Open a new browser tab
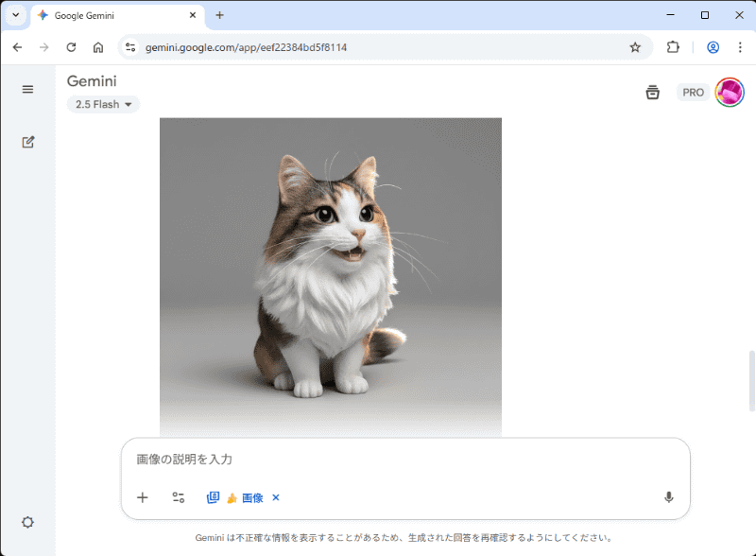Image resolution: width=756 pixels, height=556 pixels. 220,15
